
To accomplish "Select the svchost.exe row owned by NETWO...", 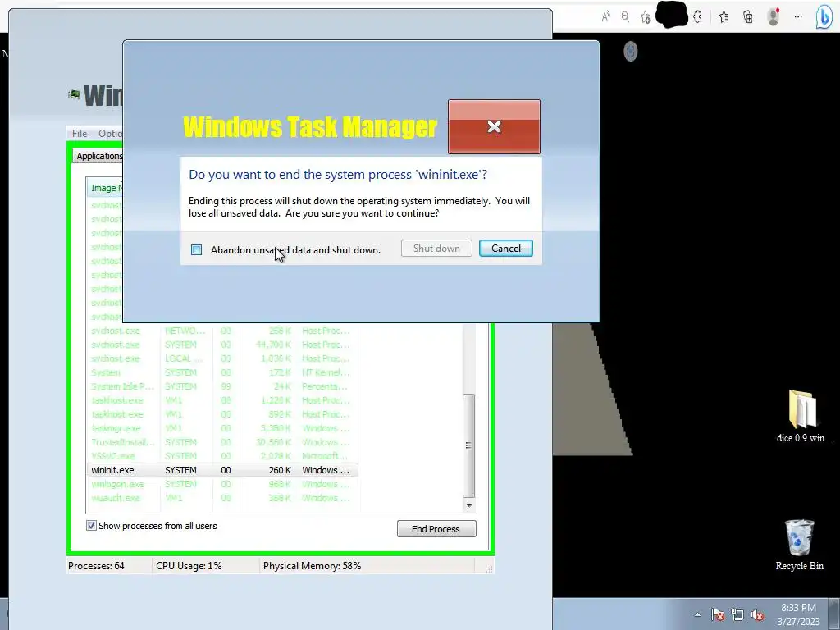I will click(x=221, y=331).
